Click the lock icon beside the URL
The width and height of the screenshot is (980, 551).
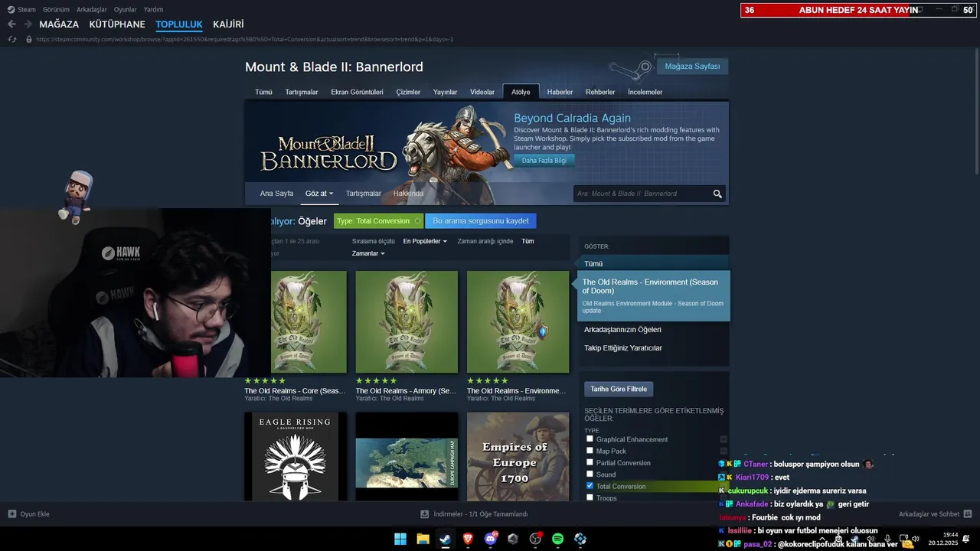pos(29,39)
